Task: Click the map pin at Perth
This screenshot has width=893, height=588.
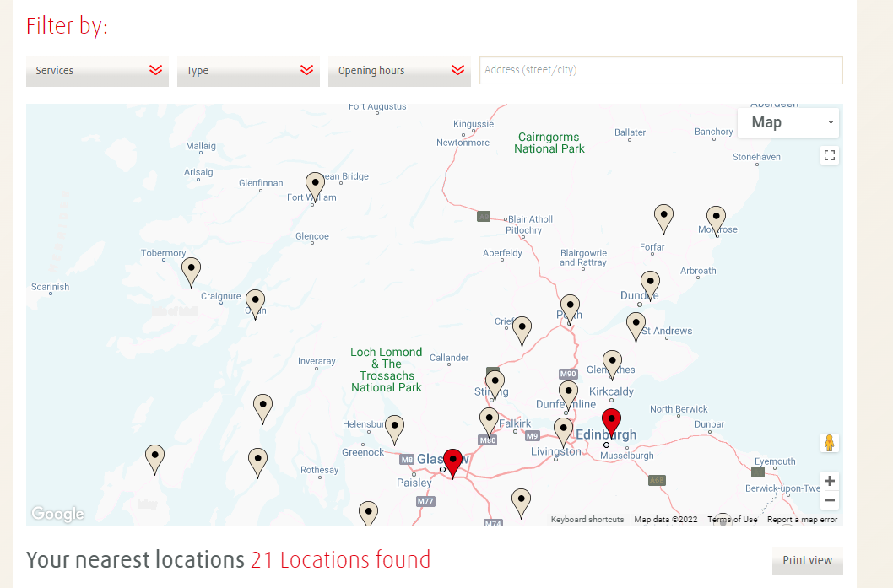Action: [571, 307]
